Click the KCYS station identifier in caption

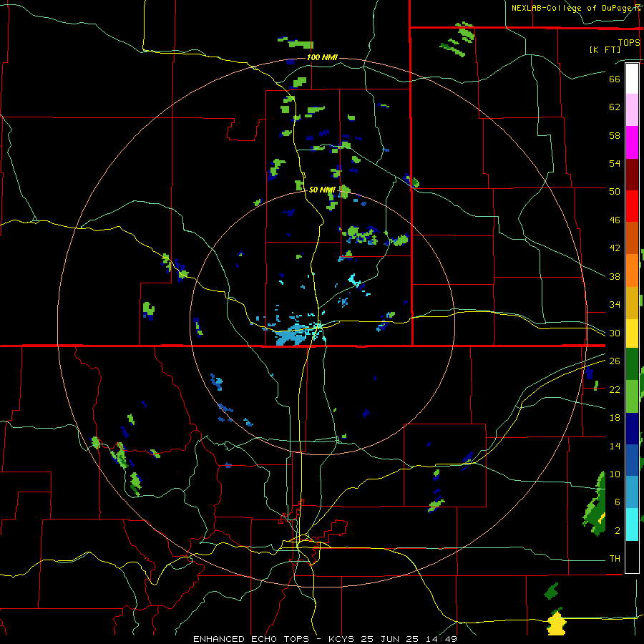pyautogui.click(x=342, y=639)
